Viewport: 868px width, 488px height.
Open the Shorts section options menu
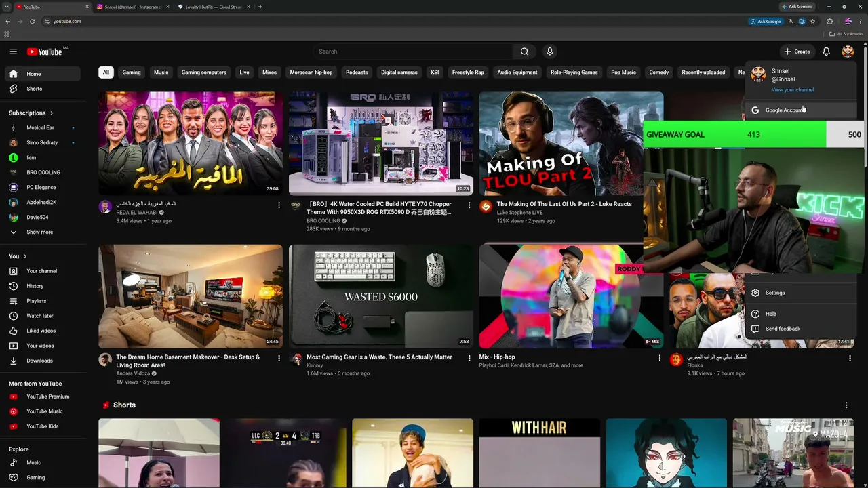tap(846, 405)
